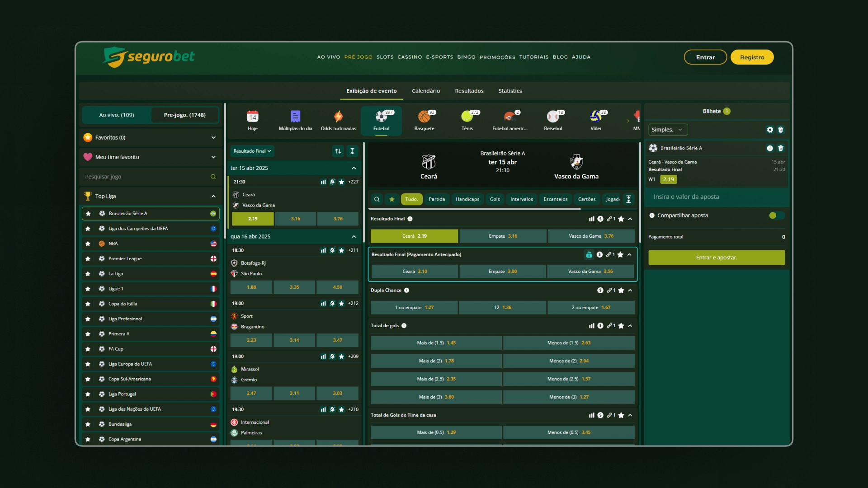
Task: Toggle the Compartilhar aposta switch
Action: coord(777,216)
